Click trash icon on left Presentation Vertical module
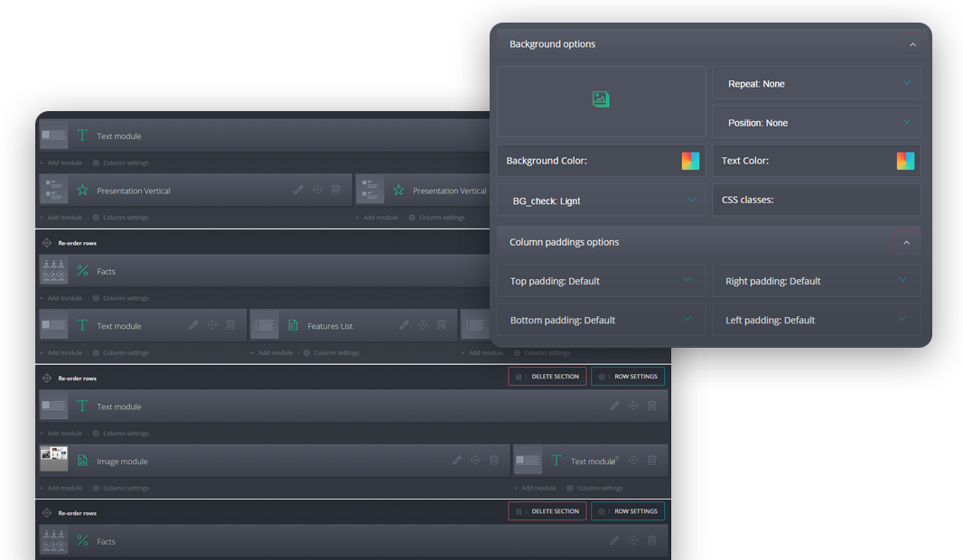Image resolution: width=963 pixels, height=560 pixels. 336,191
